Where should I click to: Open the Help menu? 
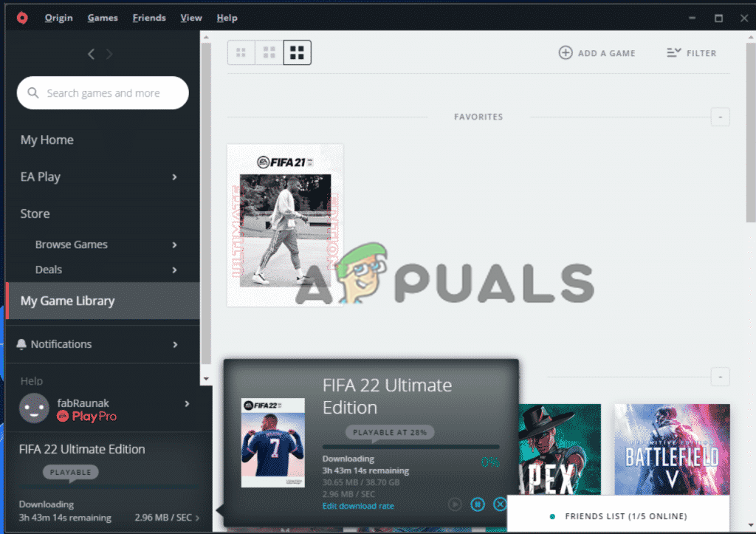tap(227, 18)
